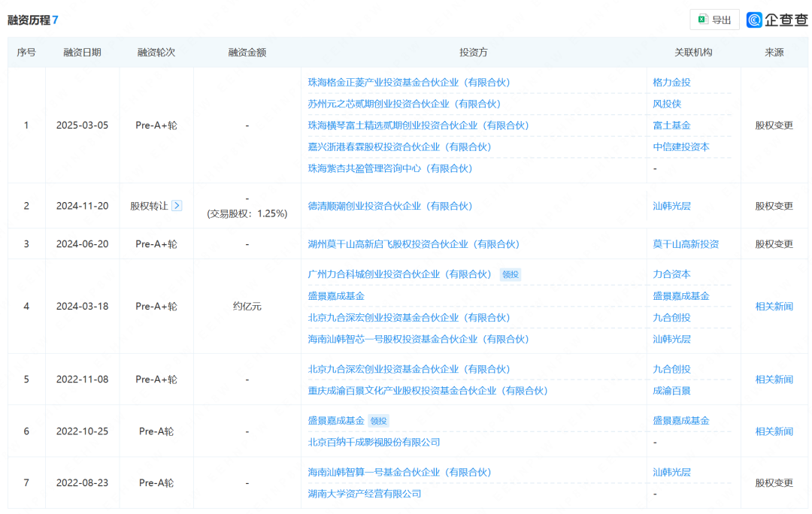
Task: Click 股权变更 source in the 2022-08-23 row
Action: coord(774,483)
